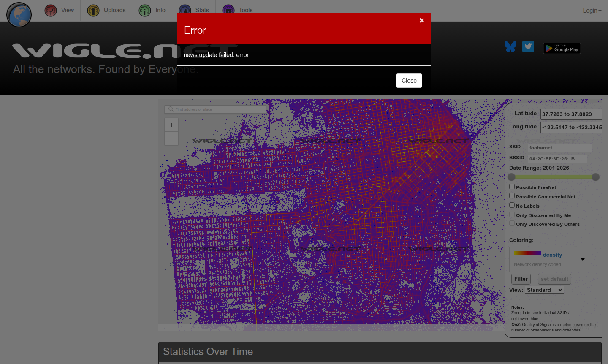
Task: Click the right Date Range slider handle
Action: pos(595,177)
